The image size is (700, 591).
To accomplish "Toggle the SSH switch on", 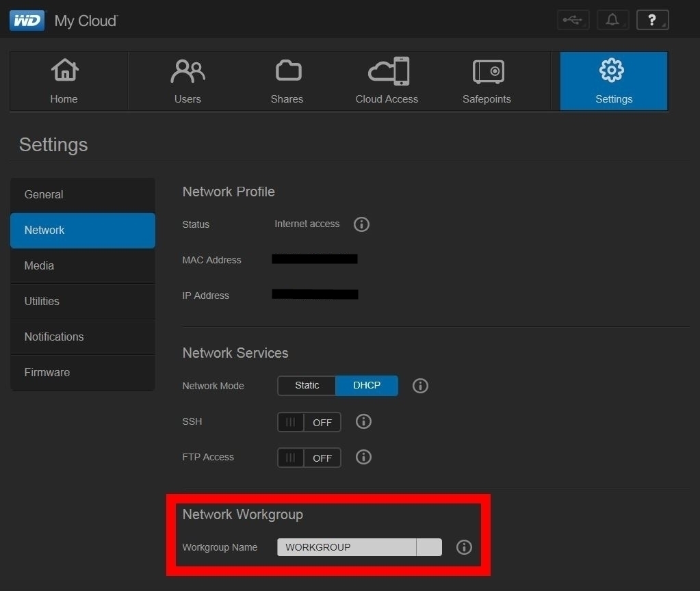I will pos(309,422).
